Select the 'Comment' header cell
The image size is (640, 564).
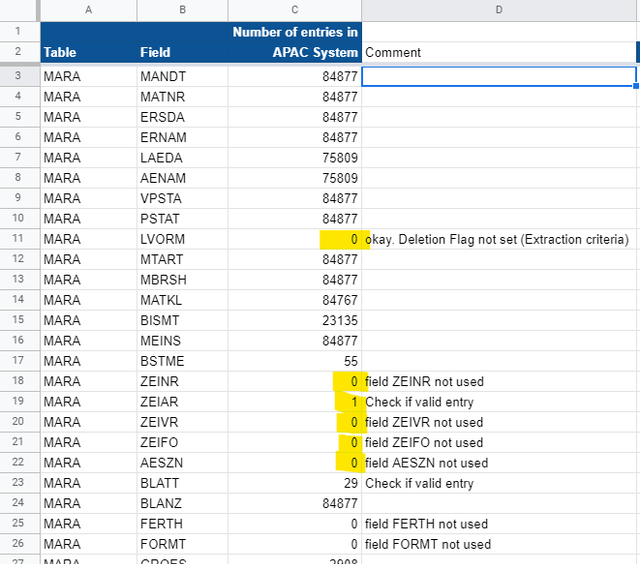(x=498, y=52)
